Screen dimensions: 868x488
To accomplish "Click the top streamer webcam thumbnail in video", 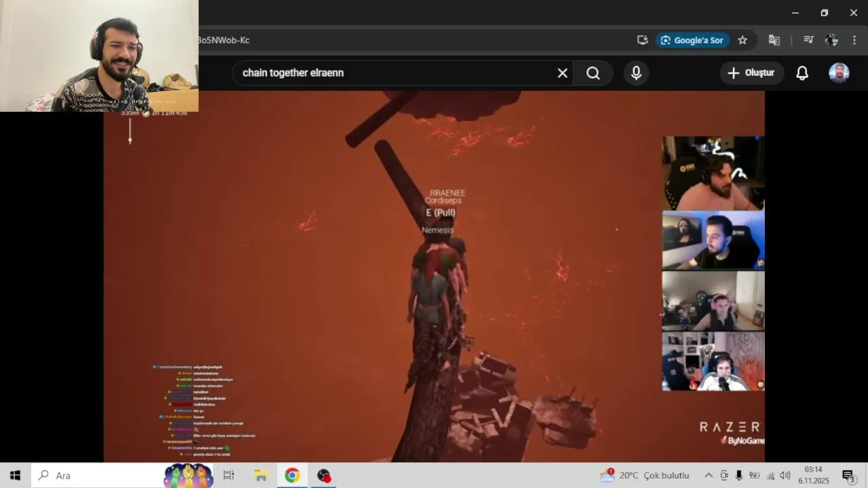I will click(713, 174).
